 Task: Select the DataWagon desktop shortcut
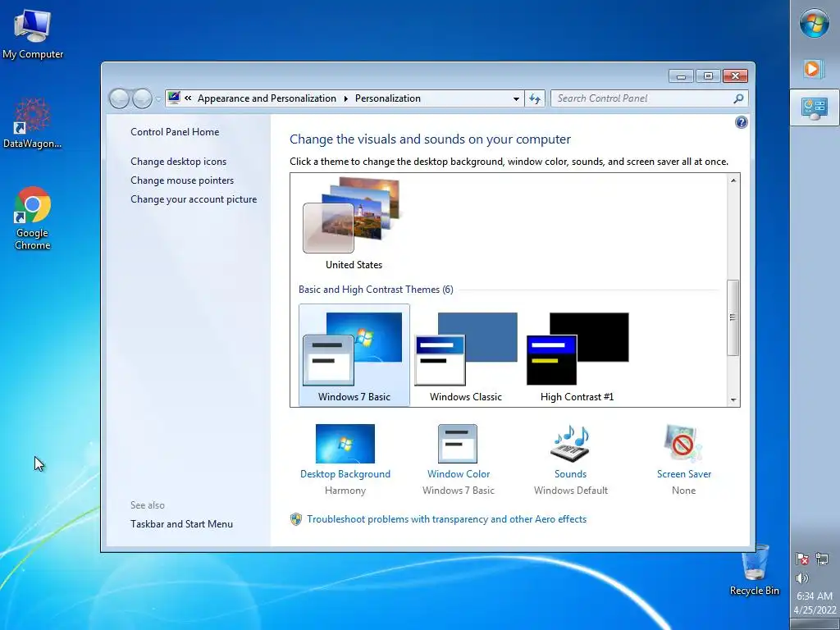tap(32, 123)
